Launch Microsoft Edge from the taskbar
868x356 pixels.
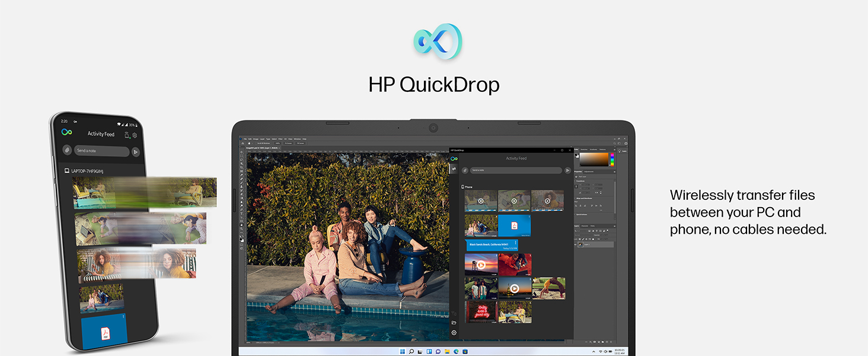tap(456, 351)
